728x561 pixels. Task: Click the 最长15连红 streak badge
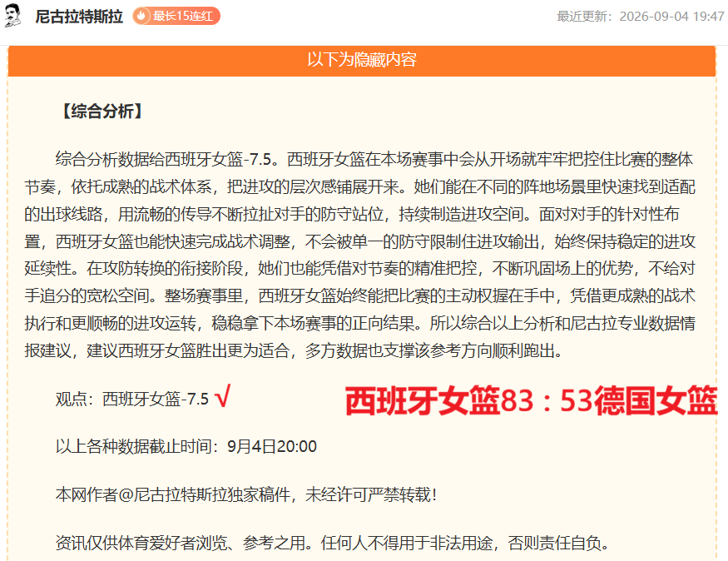(x=176, y=17)
